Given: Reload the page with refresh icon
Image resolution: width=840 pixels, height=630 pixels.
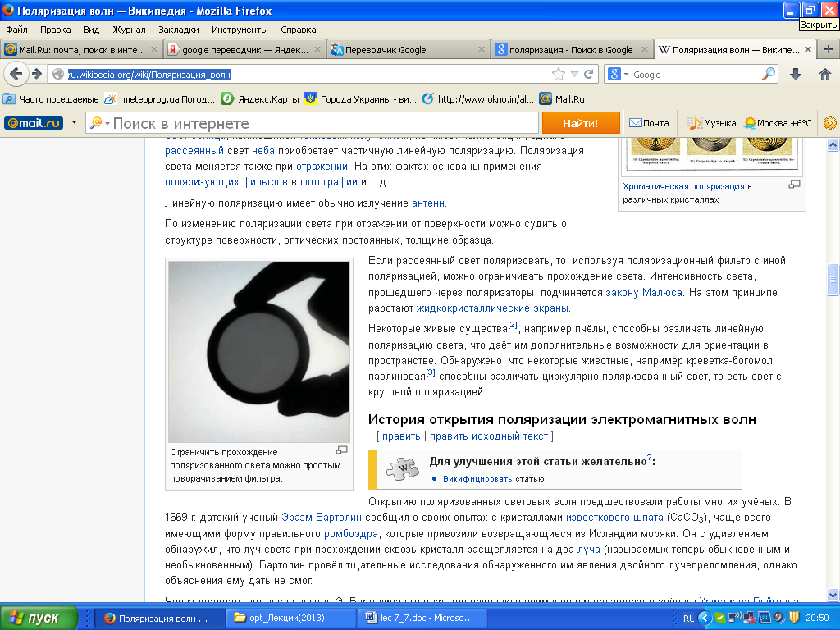Looking at the screenshot, I should (588, 74).
